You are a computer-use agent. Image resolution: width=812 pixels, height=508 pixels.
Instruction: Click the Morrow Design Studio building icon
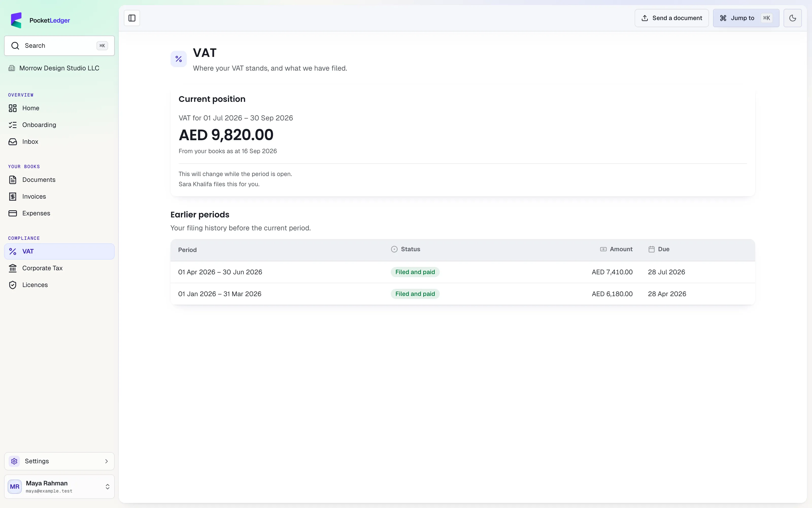pyautogui.click(x=12, y=68)
